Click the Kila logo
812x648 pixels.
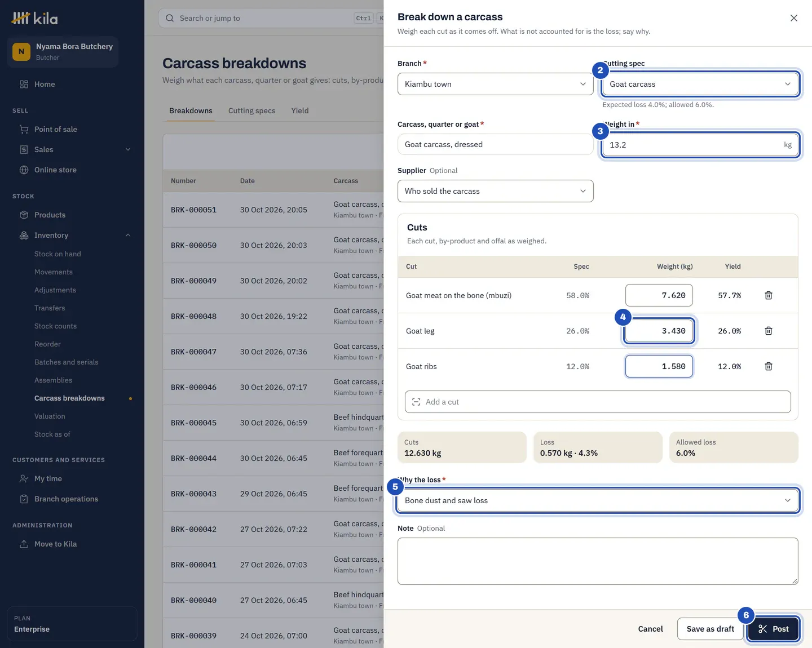click(x=35, y=19)
